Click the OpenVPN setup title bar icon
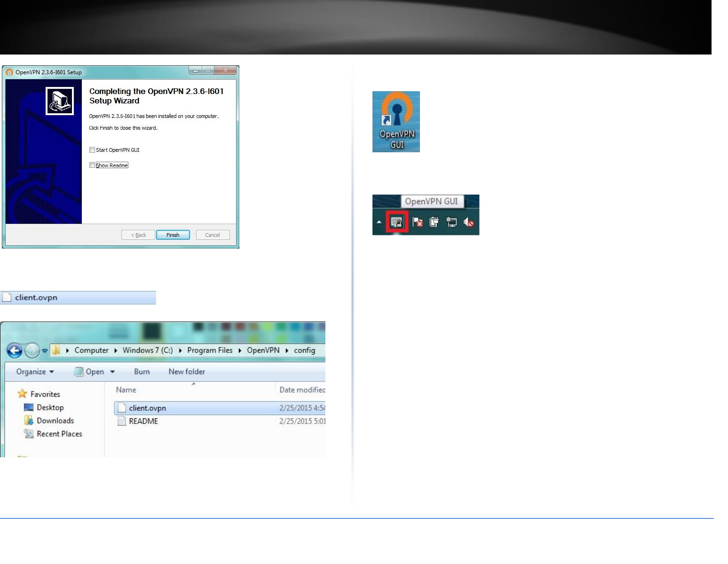 [x=9, y=72]
